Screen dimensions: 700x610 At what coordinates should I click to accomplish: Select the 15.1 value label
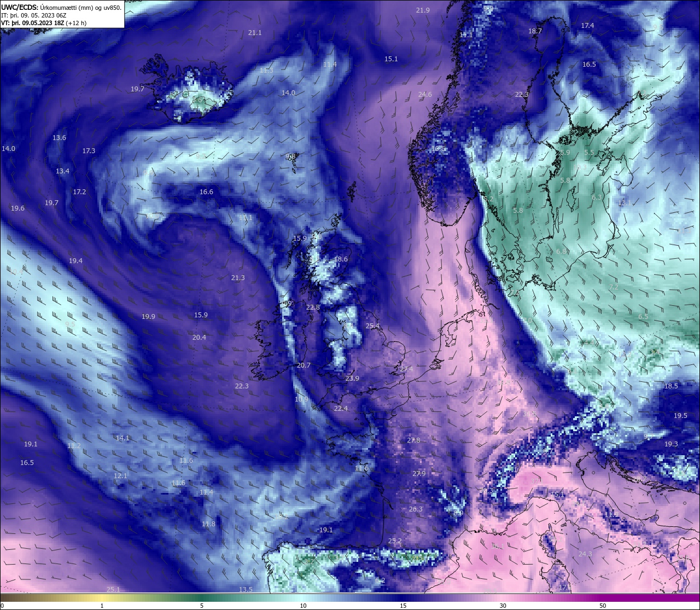[391, 59]
